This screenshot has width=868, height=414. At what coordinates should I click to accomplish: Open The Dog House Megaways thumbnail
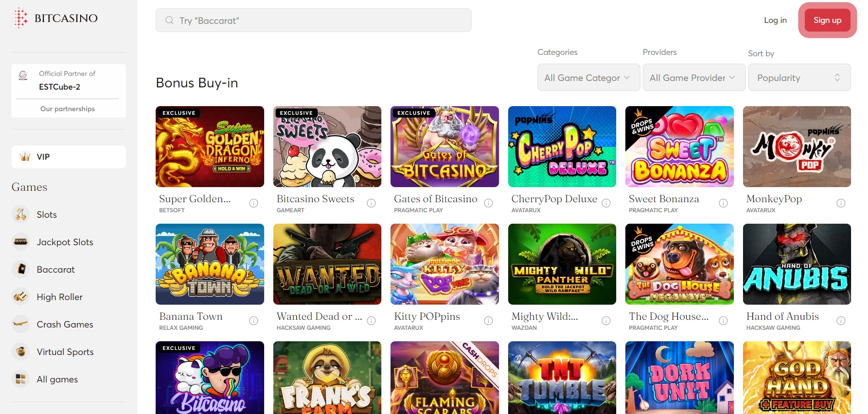[x=679, y=264]
